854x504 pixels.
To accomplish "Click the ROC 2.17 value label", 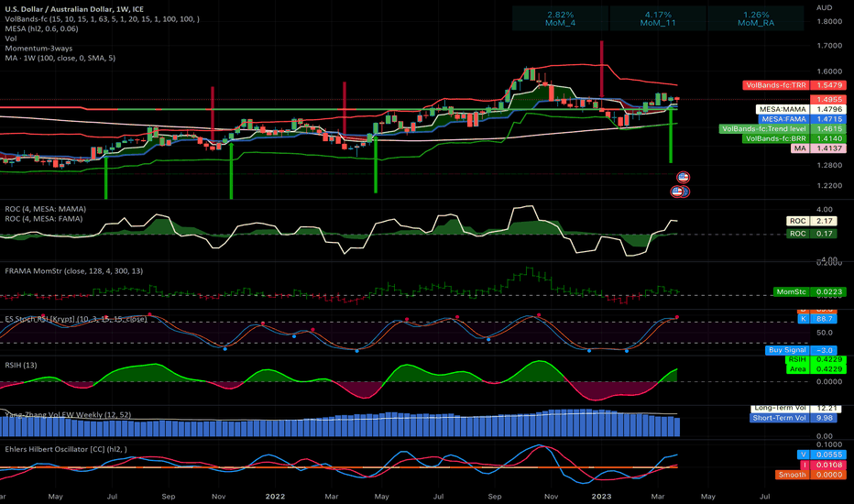I will tap(812, 221).
